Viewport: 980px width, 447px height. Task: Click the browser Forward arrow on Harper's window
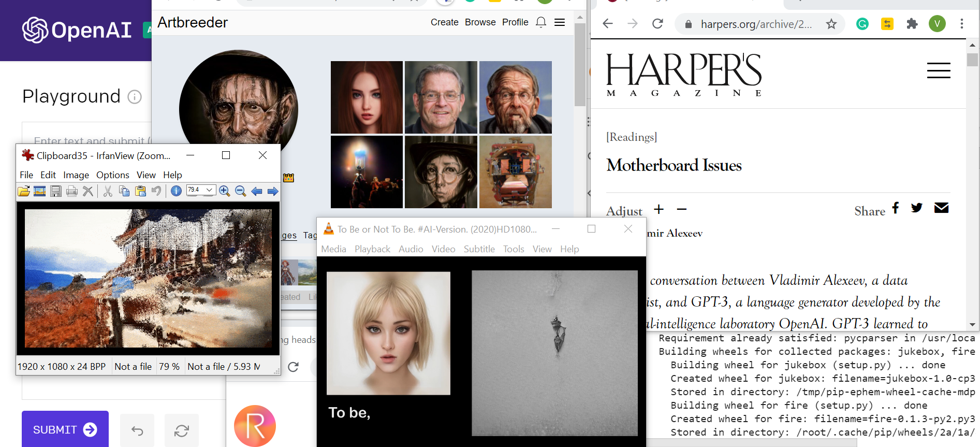(x=633, y=24)
